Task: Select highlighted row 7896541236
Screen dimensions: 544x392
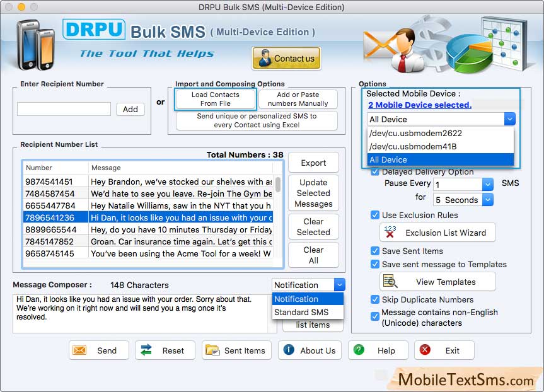Action: click(148, 217)
